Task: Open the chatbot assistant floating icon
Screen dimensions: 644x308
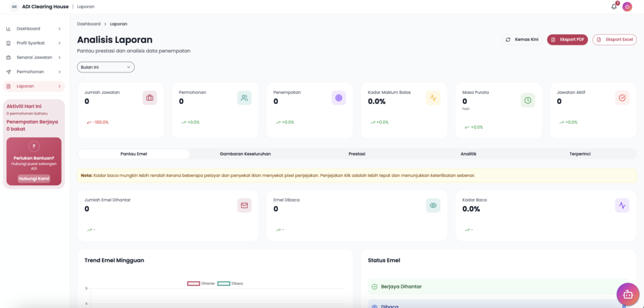Action: click(627, 294)
